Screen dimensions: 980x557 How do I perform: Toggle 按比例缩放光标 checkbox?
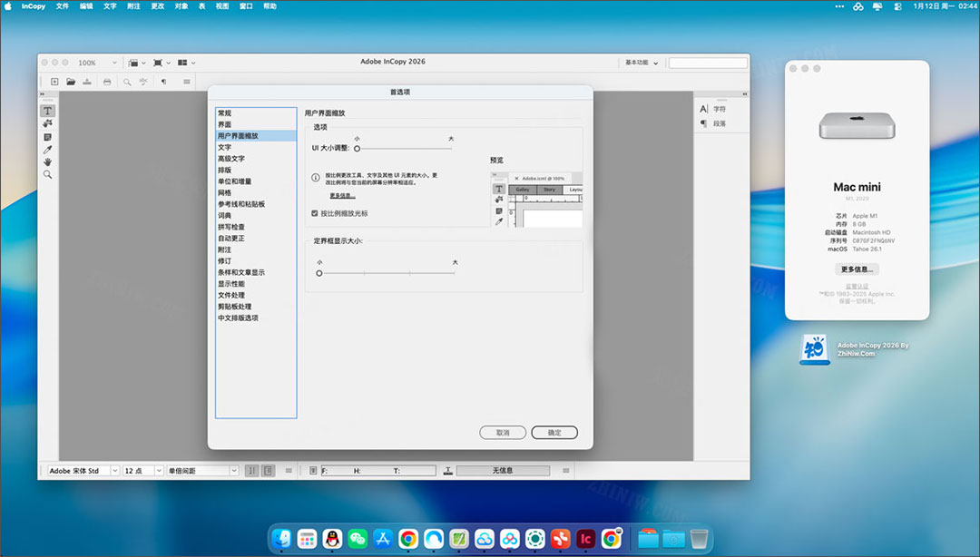[314, 213]
